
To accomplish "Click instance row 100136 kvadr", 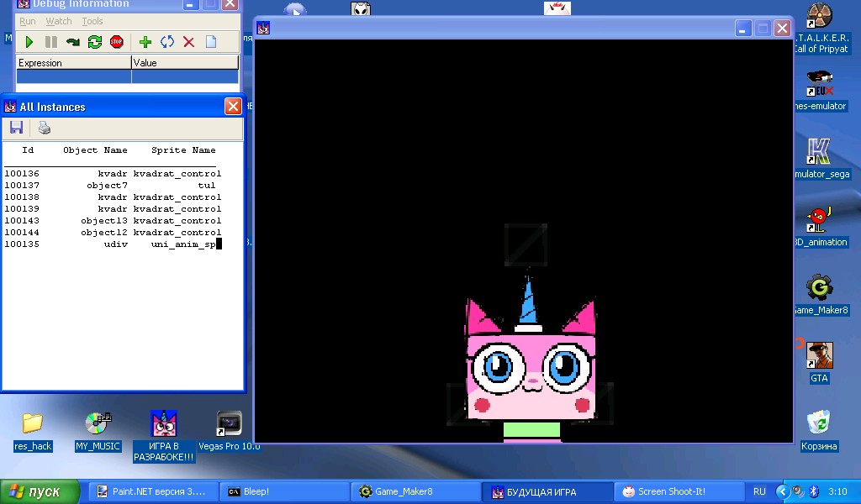I will [113, 173].
